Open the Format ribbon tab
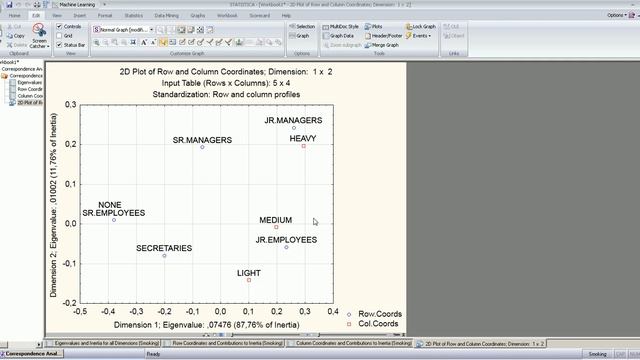The width and height of the screenshot is (640, 360). (x=104, y=16)
